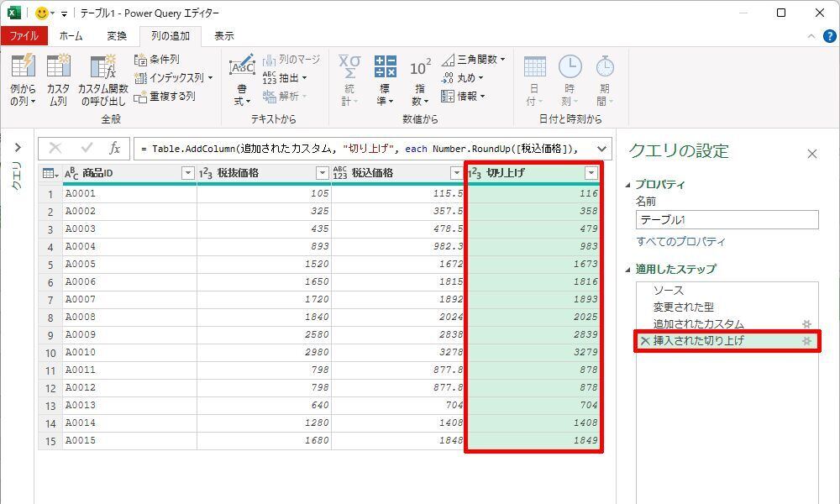Click the 名前 query name text field
The width and height of the screenshot is (840, 504).
click(x=727, y=220)
